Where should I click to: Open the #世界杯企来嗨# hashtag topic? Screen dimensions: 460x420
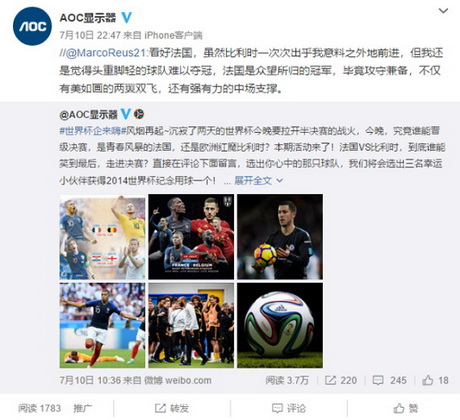[x=92, y=131]
